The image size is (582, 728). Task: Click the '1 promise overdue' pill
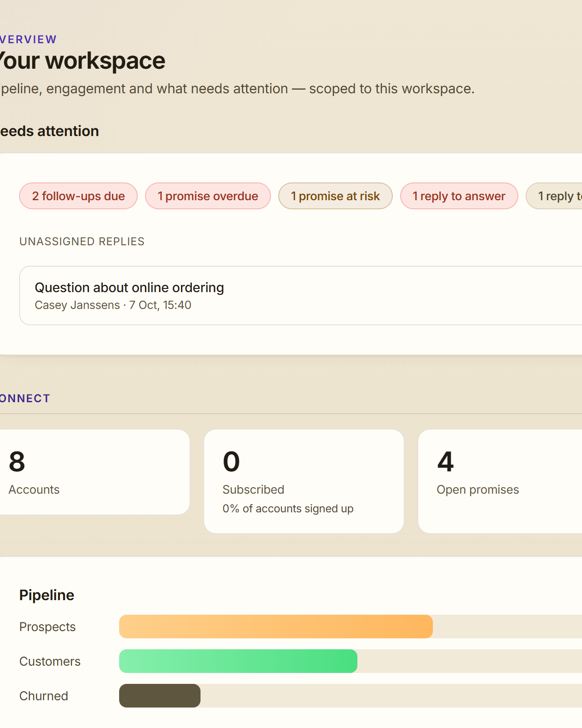coord(208,196)
